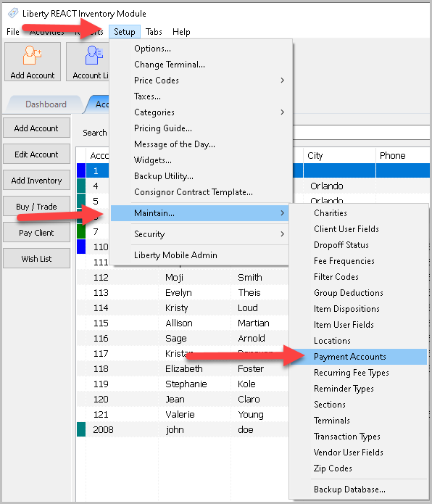This screenshot has width=432, height=504.
Task: Expand the Maintain... submenu arrow
Action: tap(283, 213)
